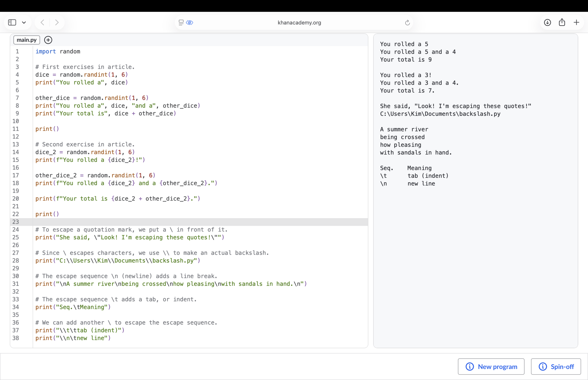The width and height of the screenshot is (588, 380).
Task: Click the Safari sidebar toggle icon
Action: point(12,22)
